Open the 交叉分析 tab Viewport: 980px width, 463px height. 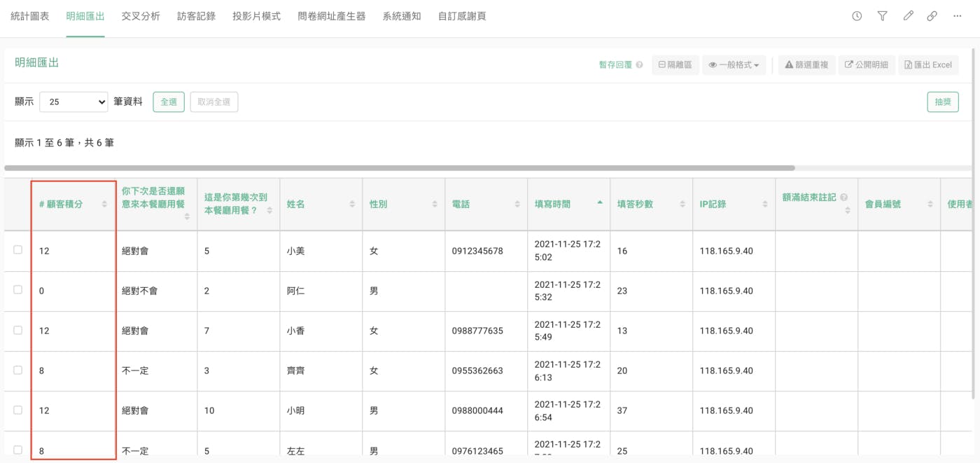point(141,16)
